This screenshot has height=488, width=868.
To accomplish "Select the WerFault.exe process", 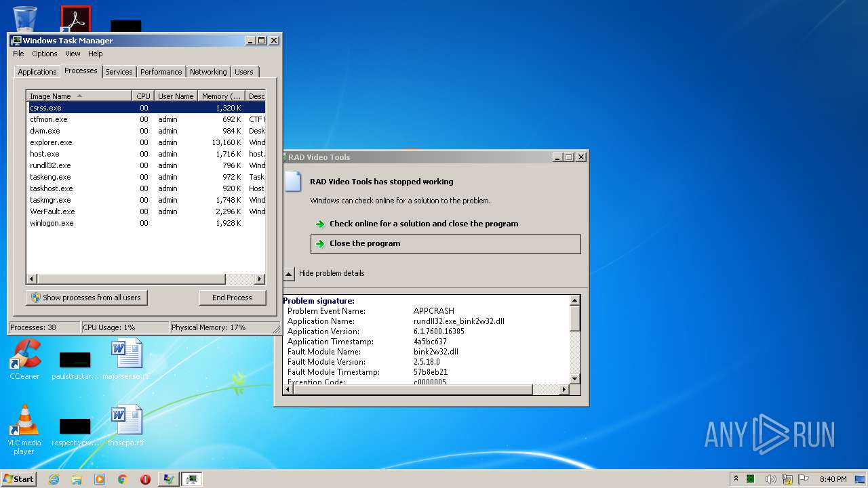I will pos(146,211).
